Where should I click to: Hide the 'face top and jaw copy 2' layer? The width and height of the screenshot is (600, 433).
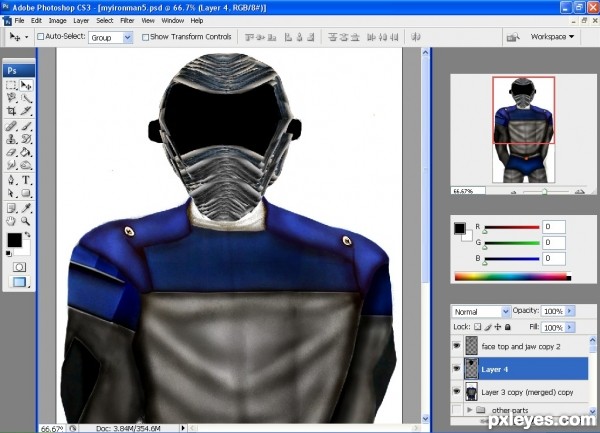457,346
